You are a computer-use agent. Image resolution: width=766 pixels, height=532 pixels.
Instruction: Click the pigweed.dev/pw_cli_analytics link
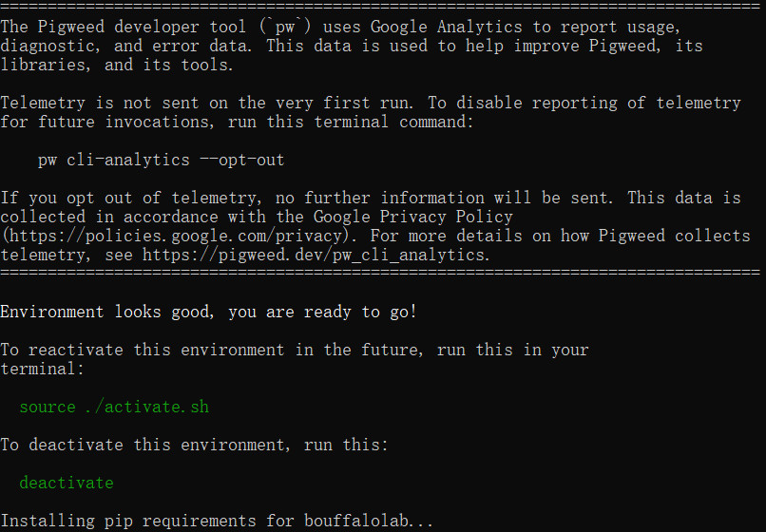(314, 255)
